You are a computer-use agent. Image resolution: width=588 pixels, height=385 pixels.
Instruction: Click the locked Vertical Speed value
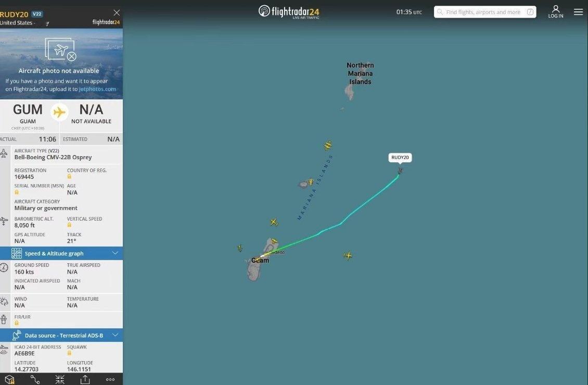(x=69, y=225)
